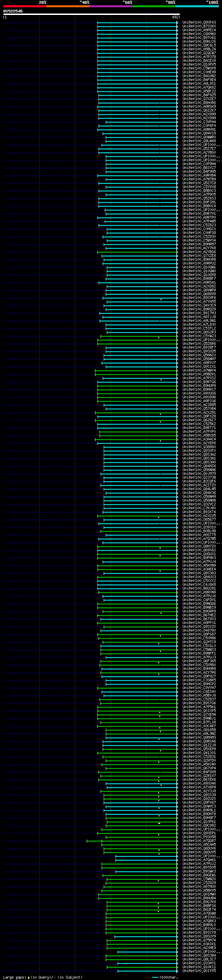This screenshot has width=222, height=980.
Task: Select the UniRef100_Q6Z2K7 label
Action: coord(199,110)
